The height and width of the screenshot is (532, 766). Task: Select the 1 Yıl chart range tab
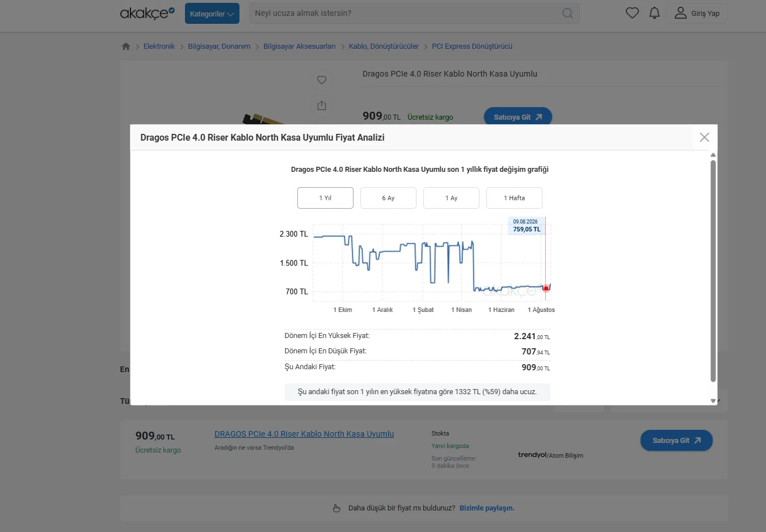coord(325,198)
